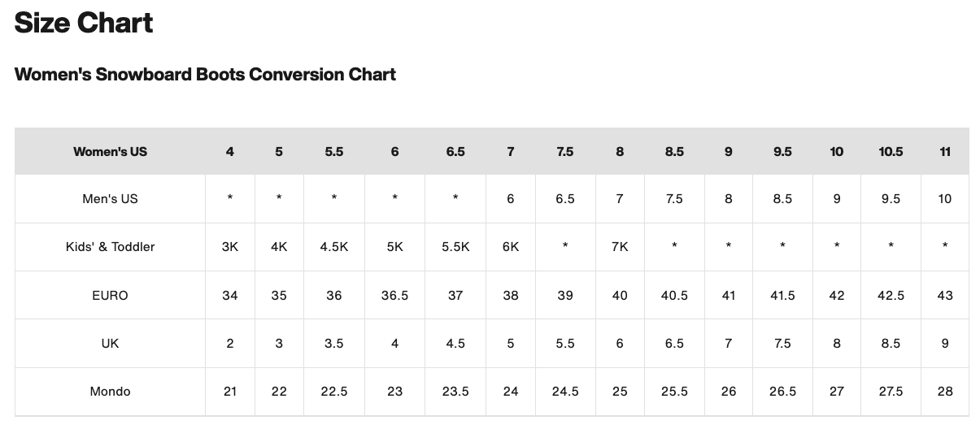Screen dimensions: 980x429
Task: Select EURO size 36.5 cell
Action: click(x=394, y=296)
